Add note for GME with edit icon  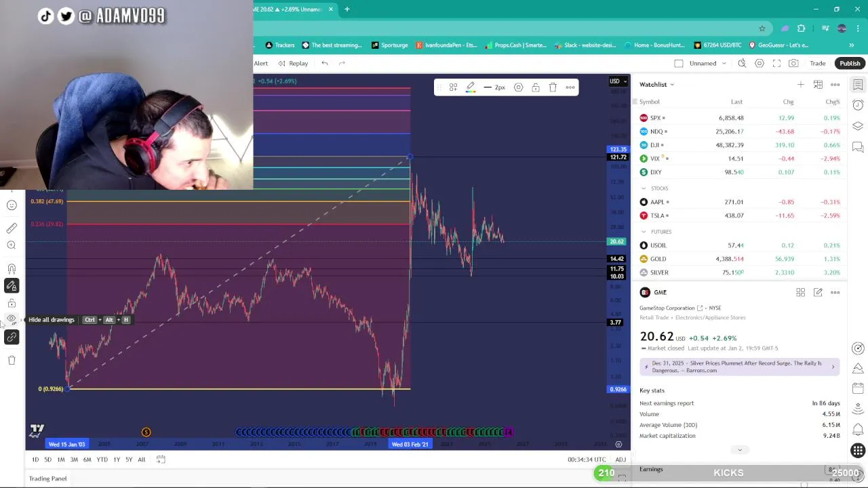click(818, 292)
